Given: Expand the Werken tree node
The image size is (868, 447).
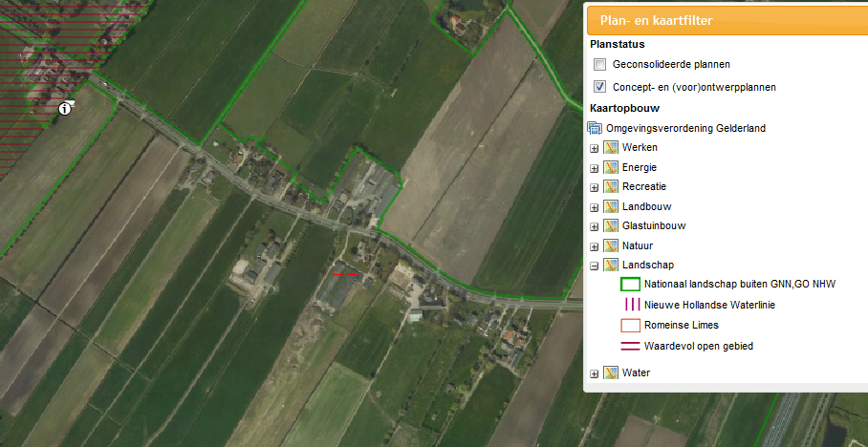Looking at the screenshot, I should pyautogui.click(x=595, y=148).
